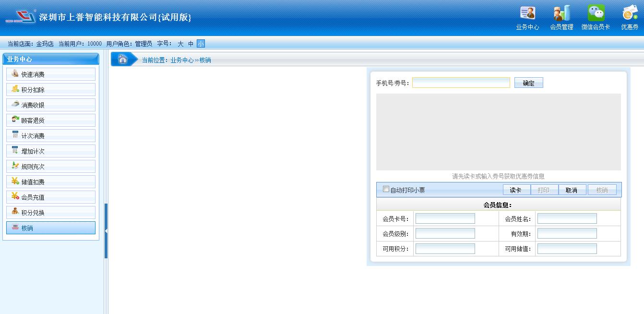Select 核销 menu item in sidebar

(x=51, y=228)
